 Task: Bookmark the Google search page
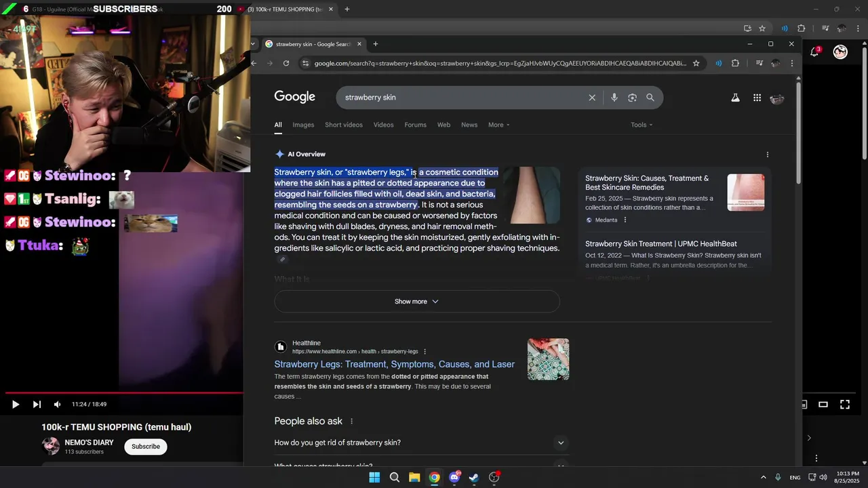click(696, 63)
